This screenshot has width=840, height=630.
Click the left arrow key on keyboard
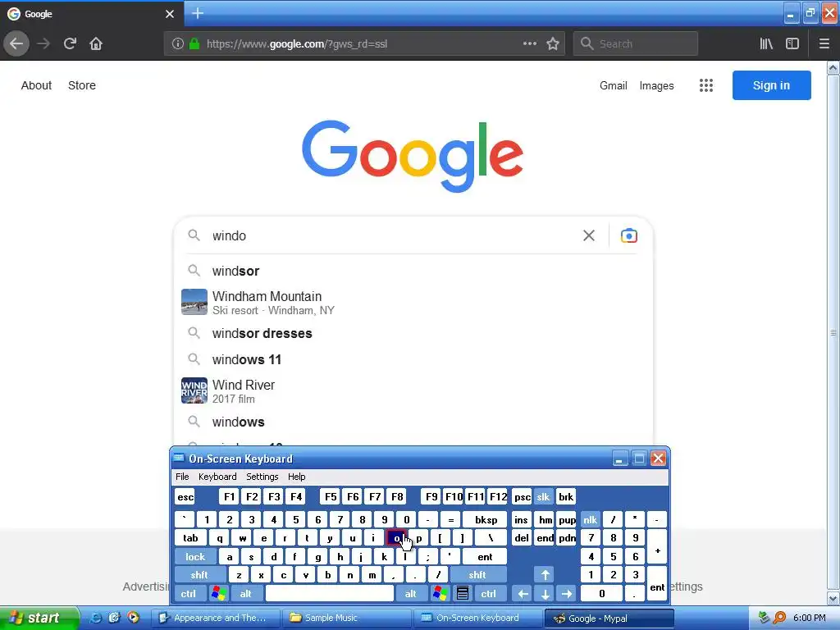523,594
